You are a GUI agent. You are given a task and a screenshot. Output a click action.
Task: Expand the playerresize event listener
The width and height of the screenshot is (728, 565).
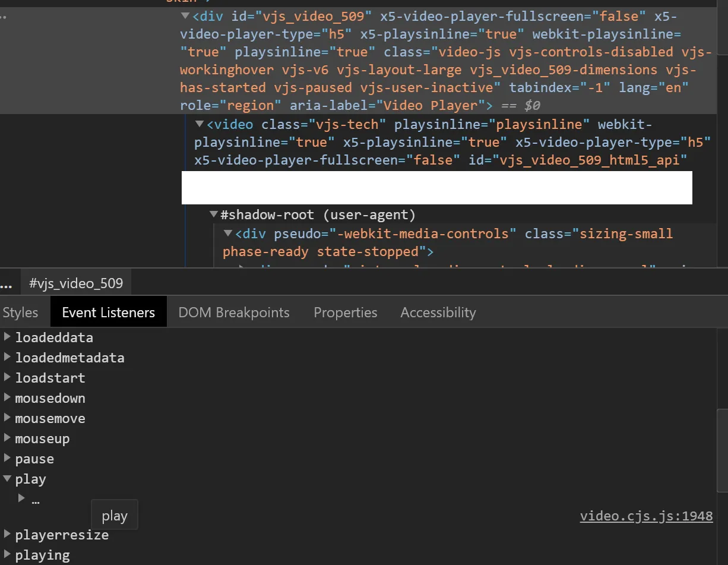(x=7, y=535)
